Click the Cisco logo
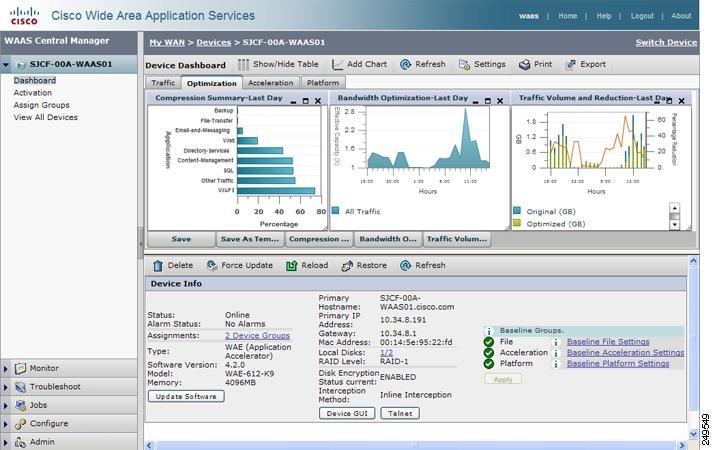This screenshot has width=712, height=450. click(24, 16)
